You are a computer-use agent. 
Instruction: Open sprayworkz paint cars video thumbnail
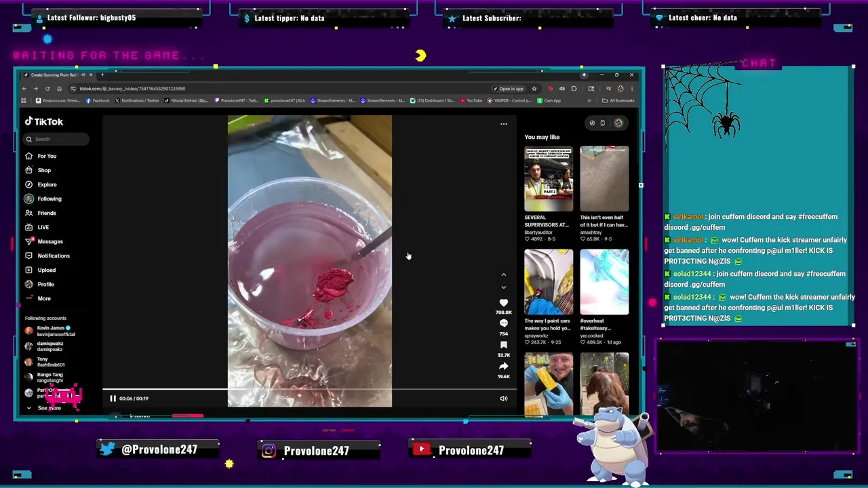click(549, 282)
